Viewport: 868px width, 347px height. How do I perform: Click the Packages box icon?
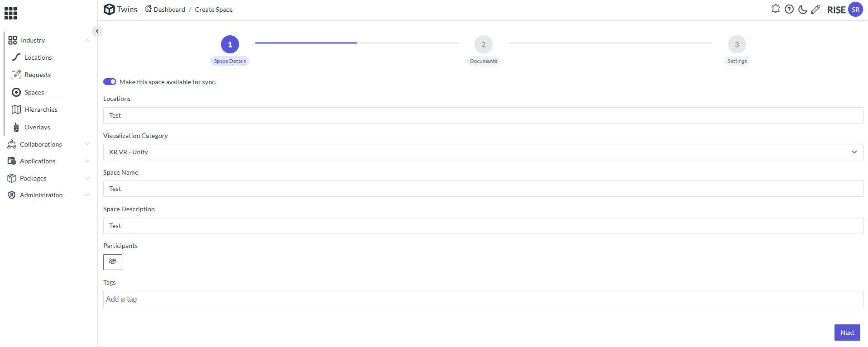[x=12, y=178]
